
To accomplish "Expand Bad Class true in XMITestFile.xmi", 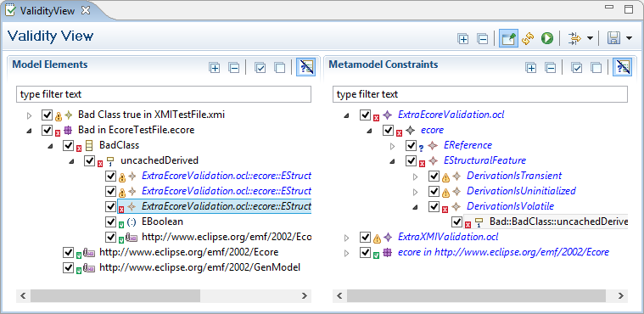I will pos(29,115).
